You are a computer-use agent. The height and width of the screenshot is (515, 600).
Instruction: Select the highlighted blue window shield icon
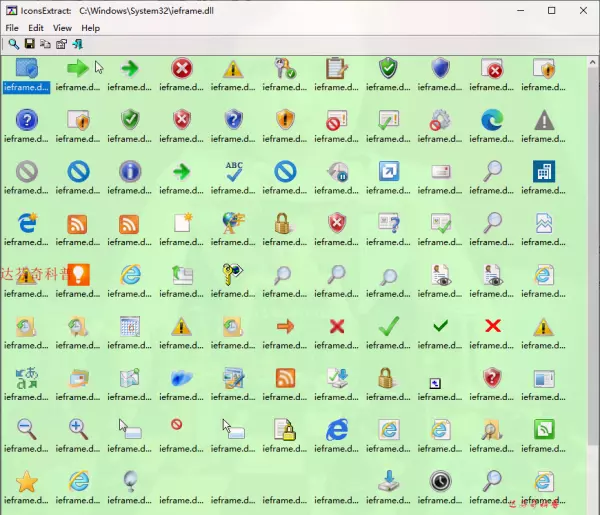coord(26,68)
